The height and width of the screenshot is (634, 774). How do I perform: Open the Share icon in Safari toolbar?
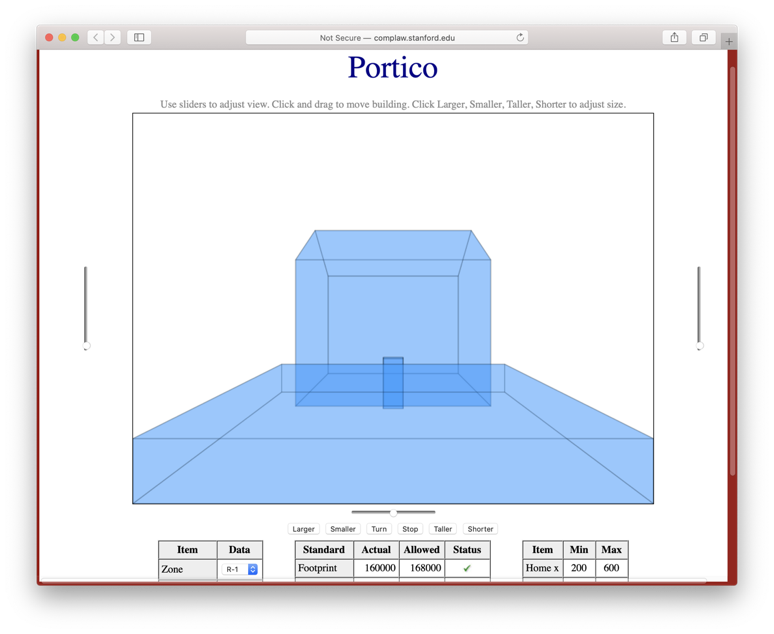(x=674, y=38)
